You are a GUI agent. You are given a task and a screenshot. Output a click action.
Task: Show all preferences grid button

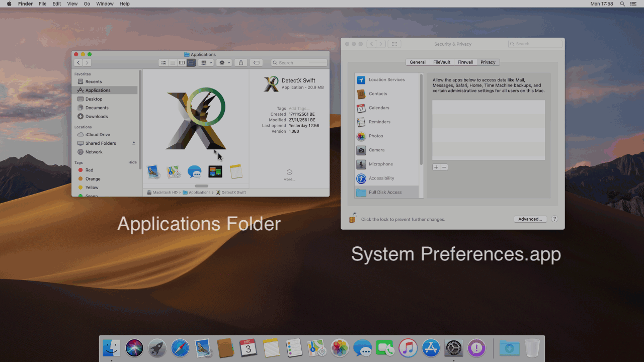tap(394, 44)
